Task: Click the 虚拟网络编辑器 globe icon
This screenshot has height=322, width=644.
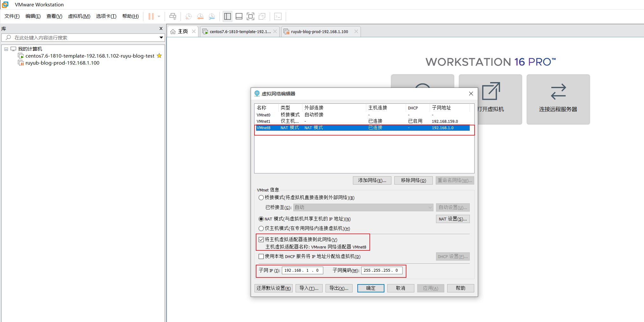Action: coord(257,93)
